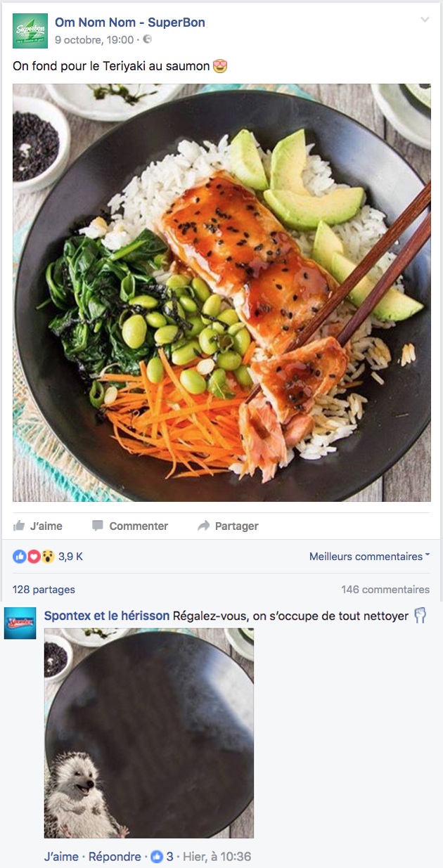This screenshot has width=443, height=868.
Task: Click the Partager arrow icon
Action: tap(204, 526)
